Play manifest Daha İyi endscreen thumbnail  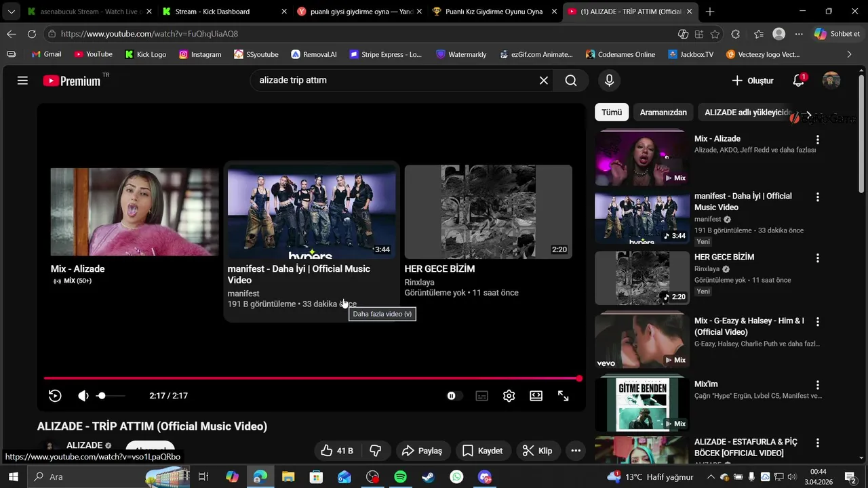pyautogui.click(x=311, y=212)
